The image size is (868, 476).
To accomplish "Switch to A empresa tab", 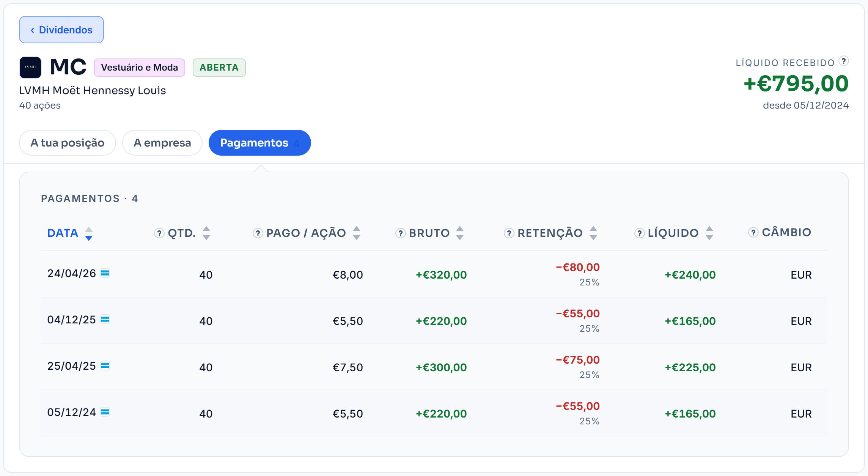I will point(162,143).
